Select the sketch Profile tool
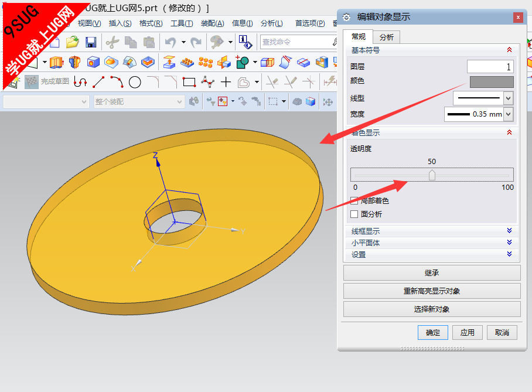Viewport: 532px width, 392px height. click(x=80, y=82)
